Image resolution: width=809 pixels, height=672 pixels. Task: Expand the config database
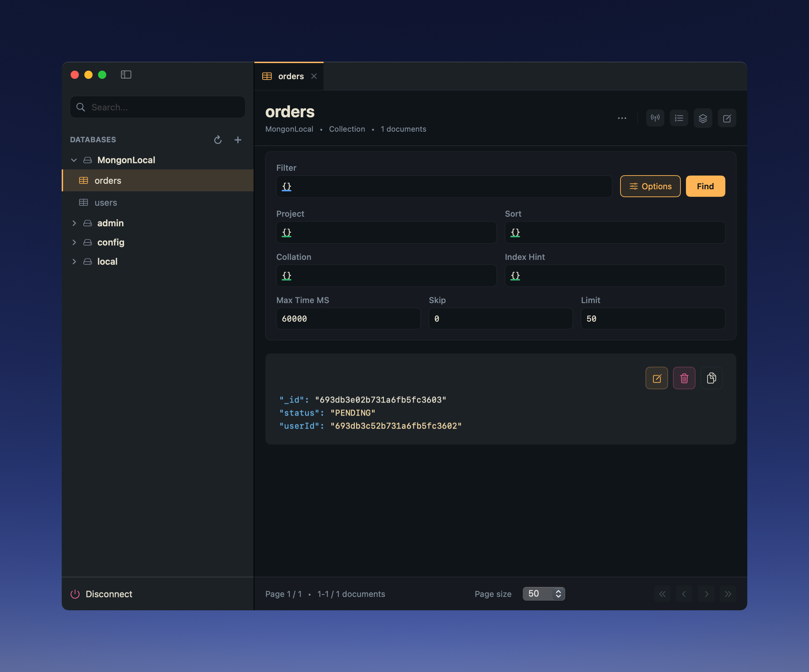74,242
